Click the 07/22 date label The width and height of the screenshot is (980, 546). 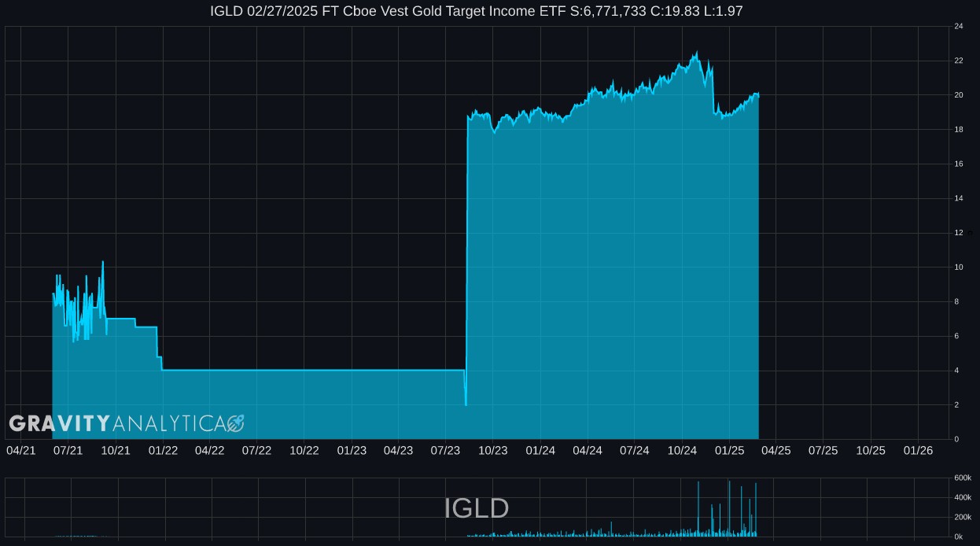pyautogui.click(x=256, y=451)
